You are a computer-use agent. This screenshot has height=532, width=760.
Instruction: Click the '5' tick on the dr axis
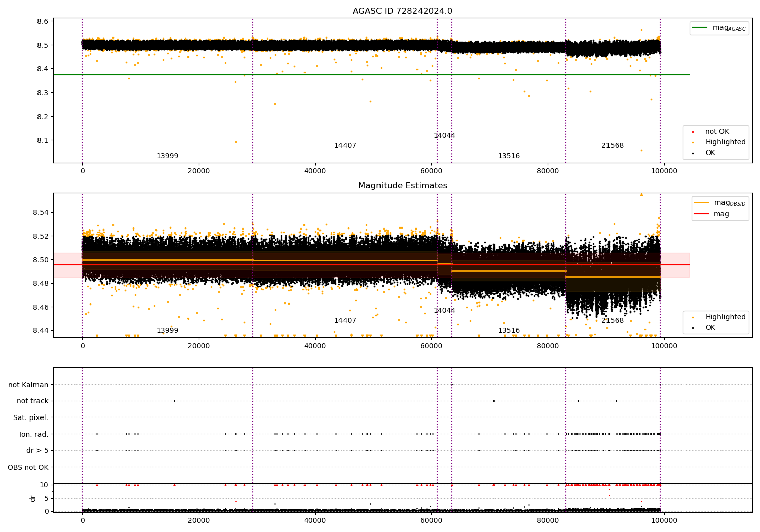click(x=46, y=498)
